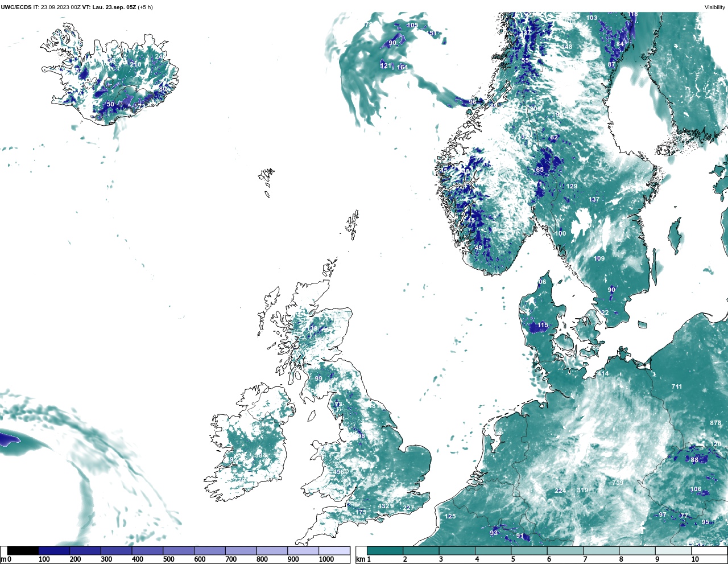Click the '759' value over eastern Germany

(618, 483)
